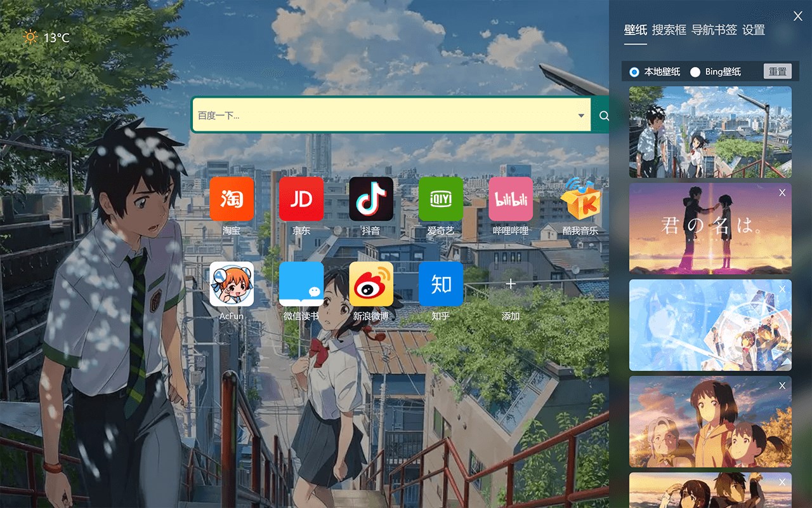
Task: Select the stairs scene wallpaper thumbnail
Action: coord(710,132)
